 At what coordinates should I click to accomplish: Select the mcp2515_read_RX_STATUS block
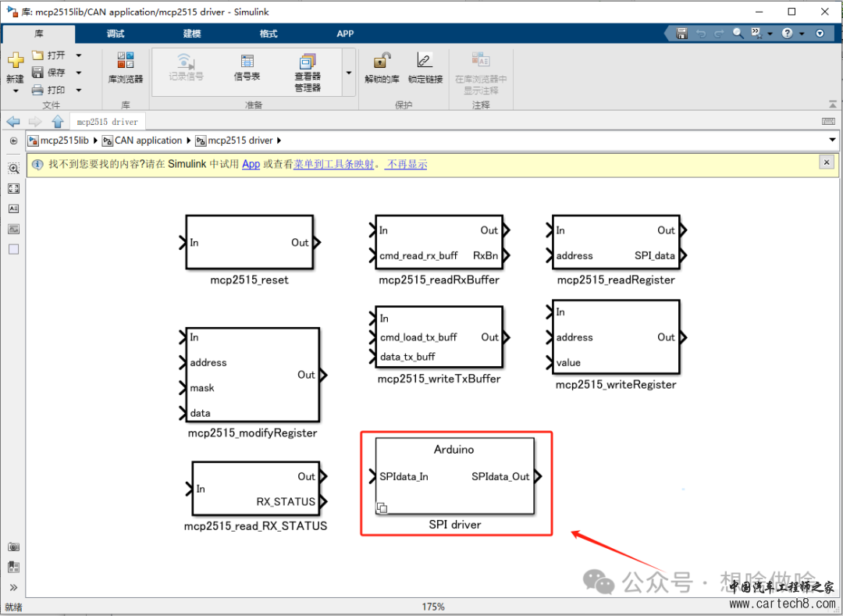tap(255, 488)
